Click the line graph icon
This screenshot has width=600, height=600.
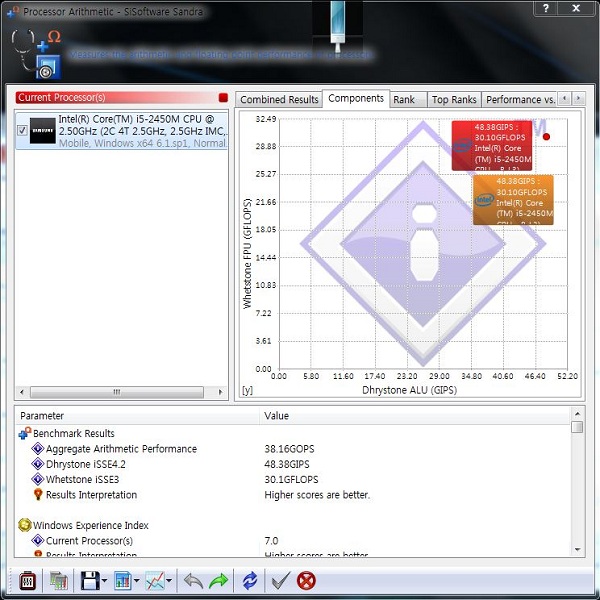155,581
